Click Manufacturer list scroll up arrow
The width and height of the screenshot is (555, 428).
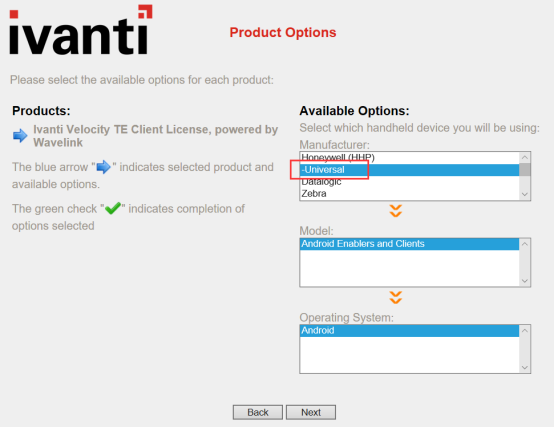(525, 157)
